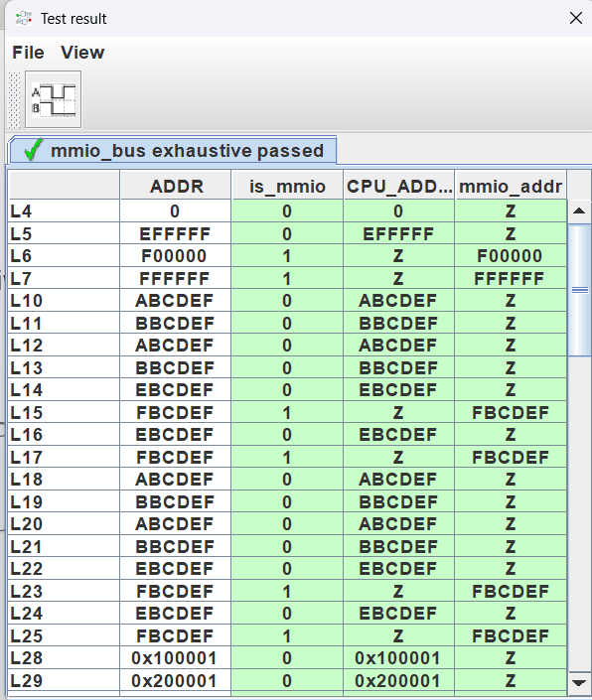Select mmio_addr cell FBCDEF in row L15
592x700 pixels.
click(x=511, y=412)
